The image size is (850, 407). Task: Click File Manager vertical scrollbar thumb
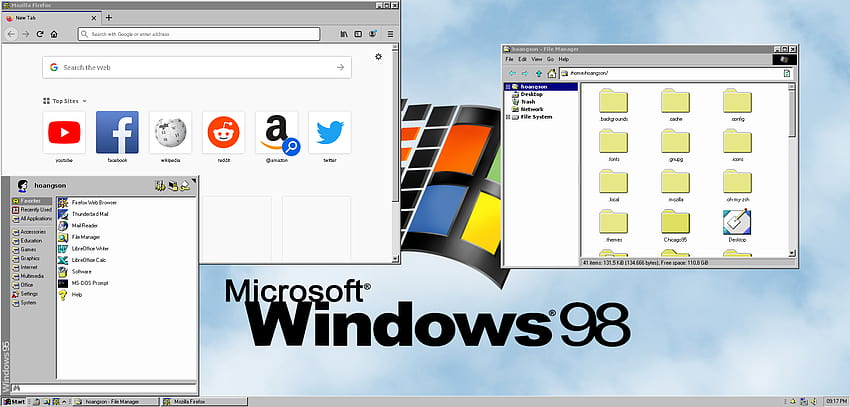[792, 113]
